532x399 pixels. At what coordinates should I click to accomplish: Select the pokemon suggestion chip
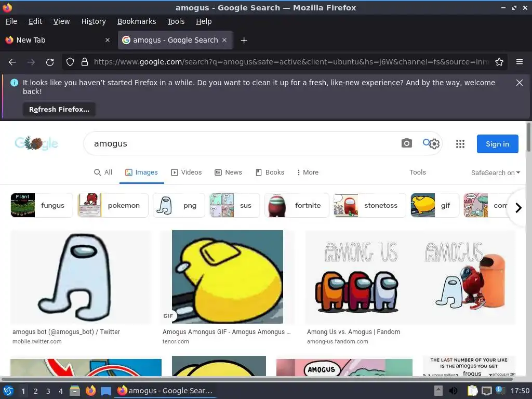[113, 205]
